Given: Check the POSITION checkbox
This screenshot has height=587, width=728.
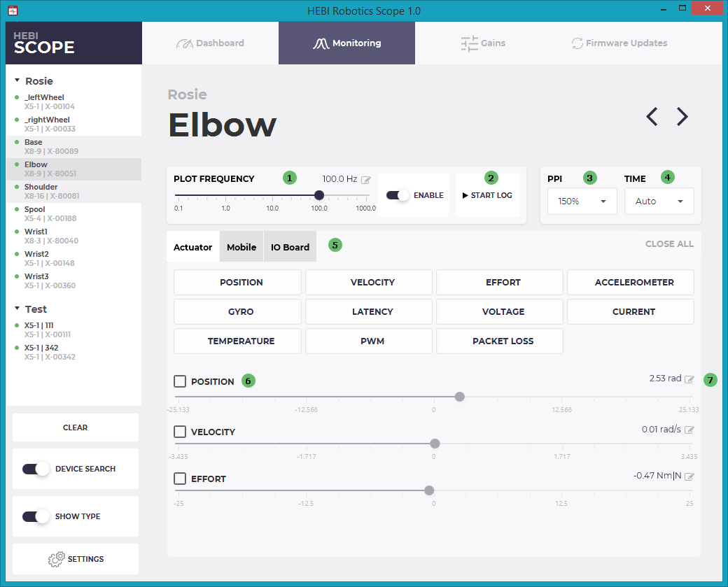Looking at the screenshot, I should [180, 381].
